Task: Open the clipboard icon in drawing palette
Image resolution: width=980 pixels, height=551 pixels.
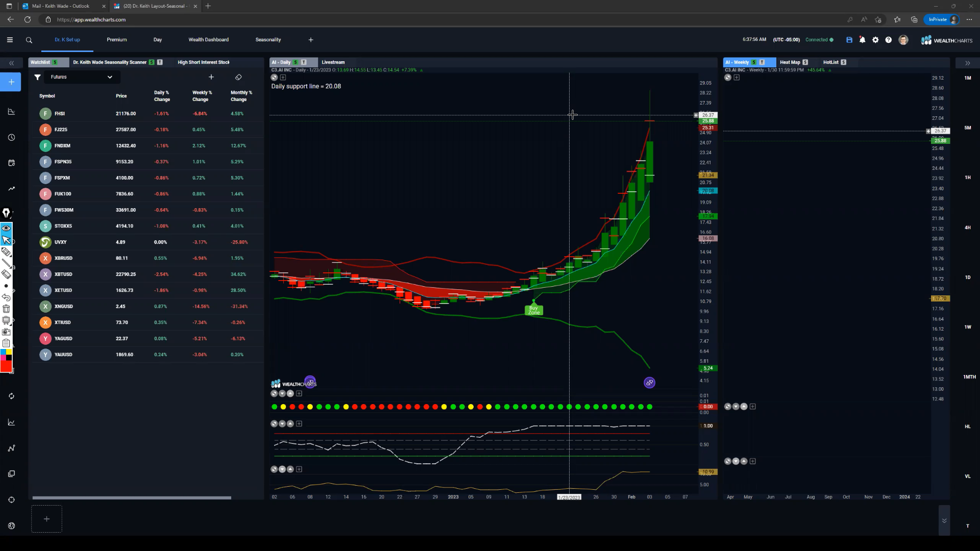Action: click(6, 343)
